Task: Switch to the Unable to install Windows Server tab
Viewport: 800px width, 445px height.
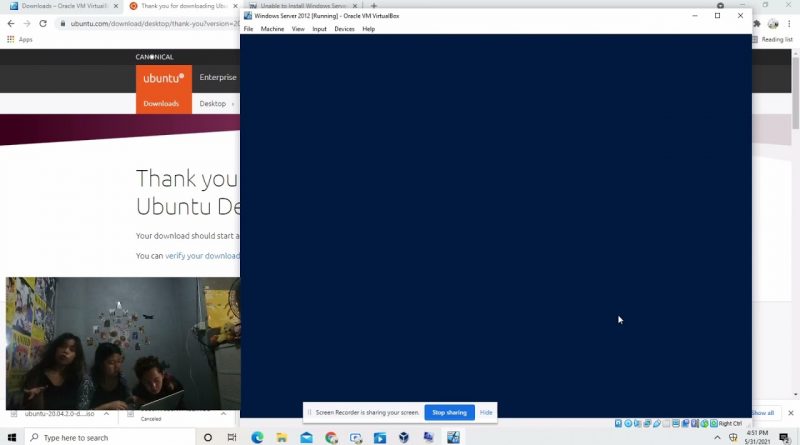Action: pyautogui.click(x=303, y=6)
